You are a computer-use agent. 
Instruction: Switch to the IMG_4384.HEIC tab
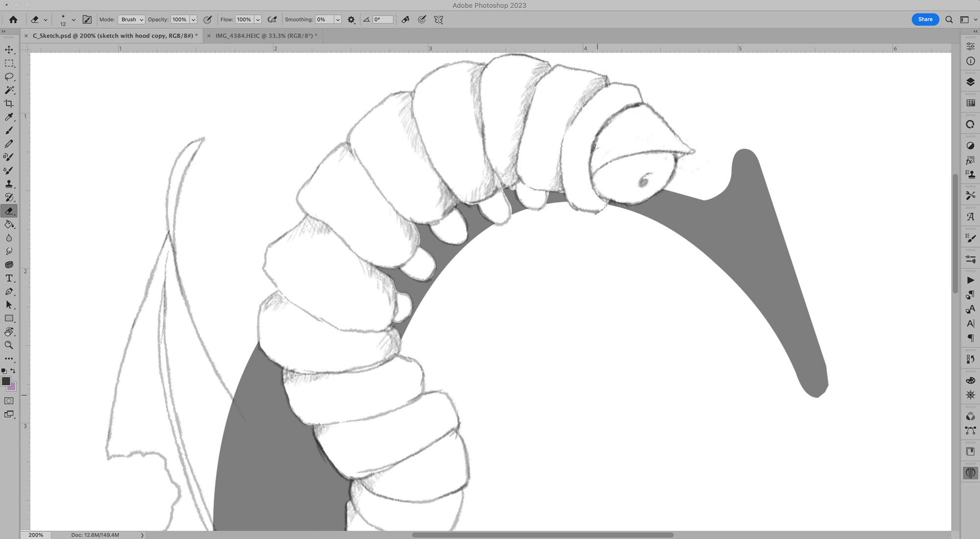(x=266, y=36)
